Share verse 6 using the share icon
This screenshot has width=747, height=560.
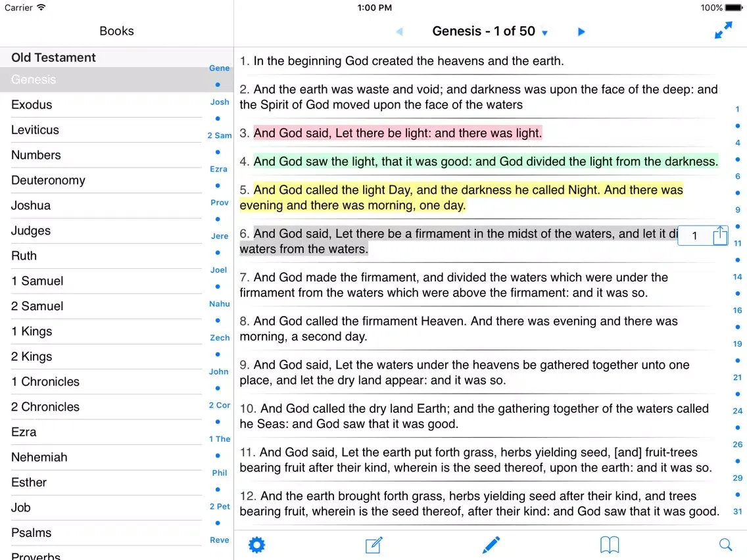tap(720, 235)
